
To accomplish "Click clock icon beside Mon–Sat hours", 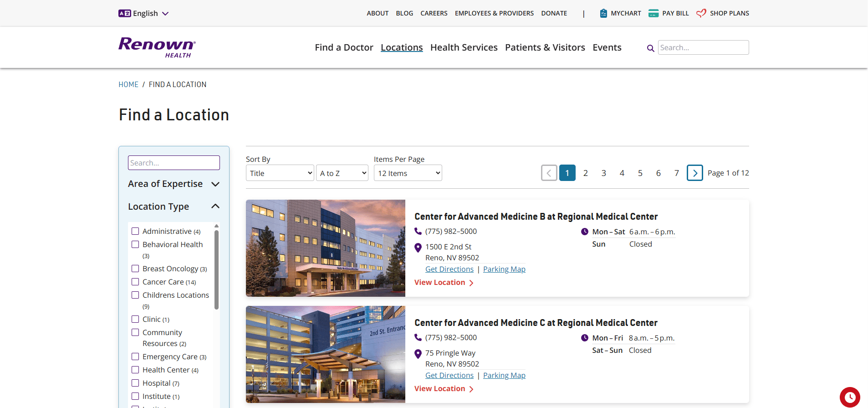I will 585,232.
